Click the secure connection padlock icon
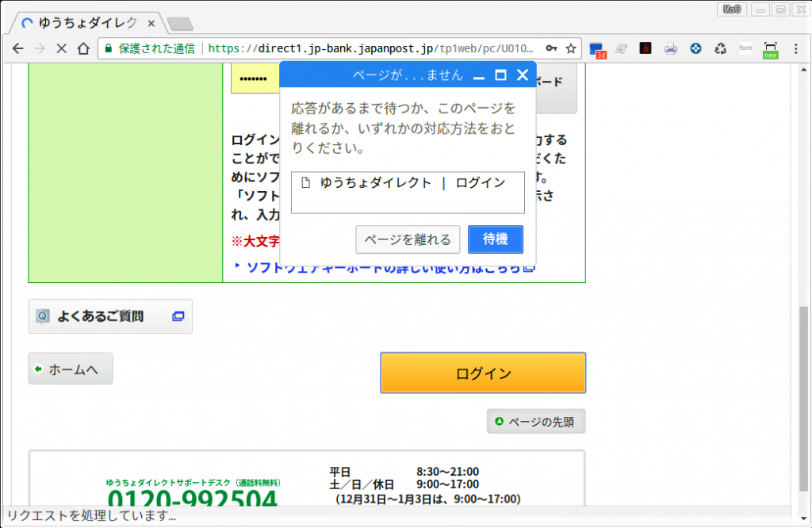This screenshot has width=812, height=528. point(108,48)
